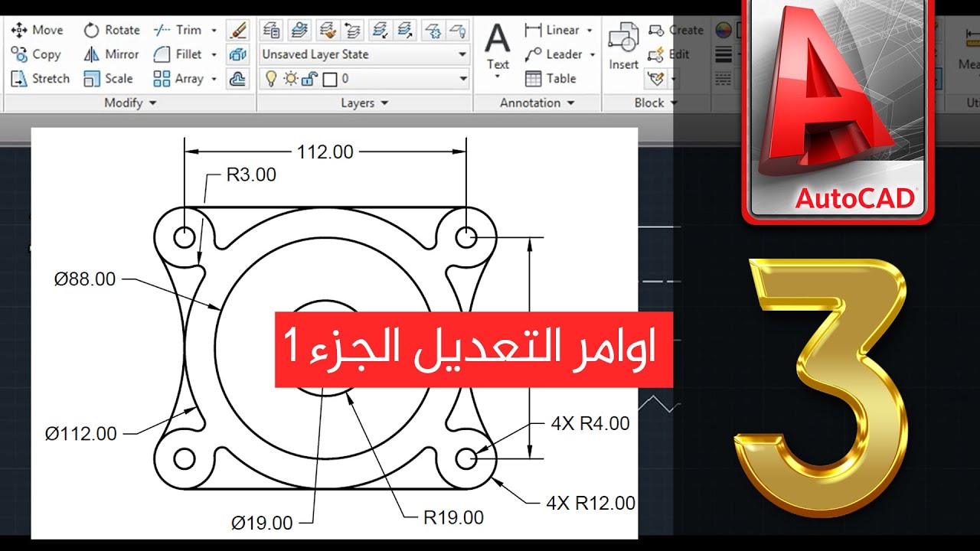Click layer 0 white color swatch
980x551 pixels.
coord(330,78)
